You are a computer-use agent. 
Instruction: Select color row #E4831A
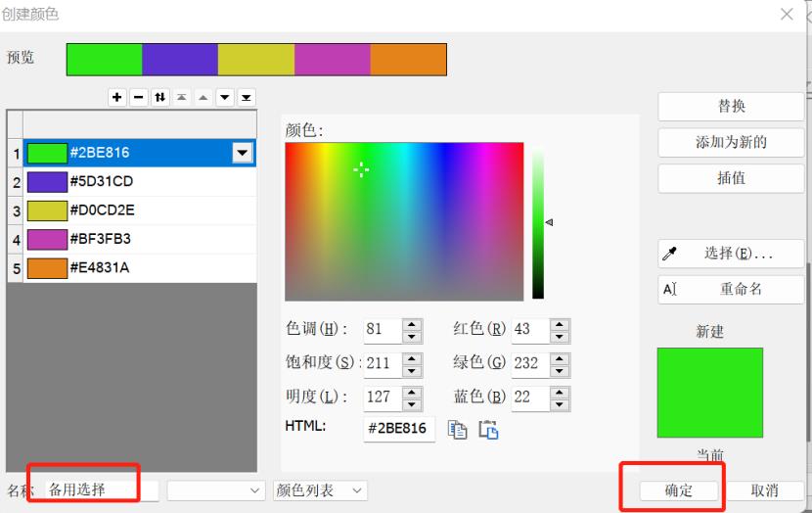click(x=140, y=268)
